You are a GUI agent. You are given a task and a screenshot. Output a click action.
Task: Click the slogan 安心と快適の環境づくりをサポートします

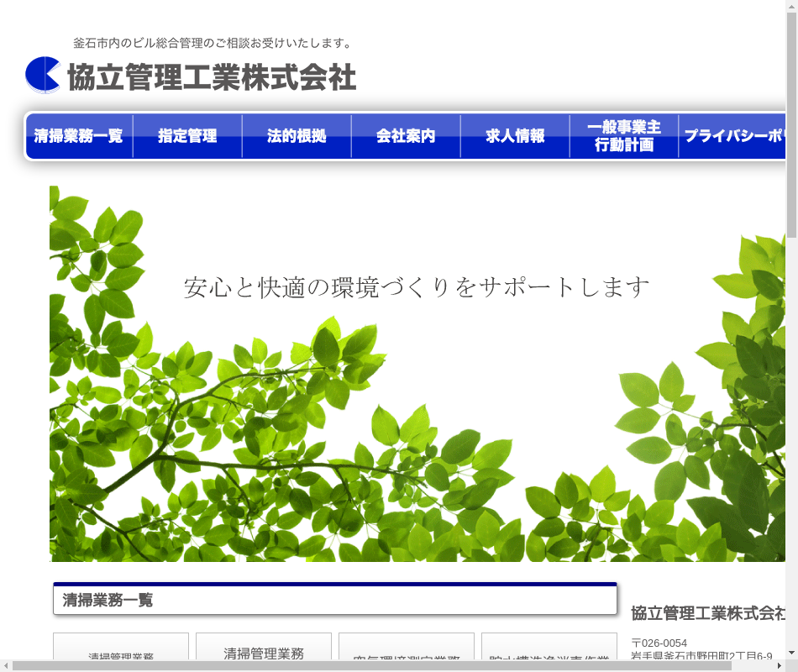[417, 287]
